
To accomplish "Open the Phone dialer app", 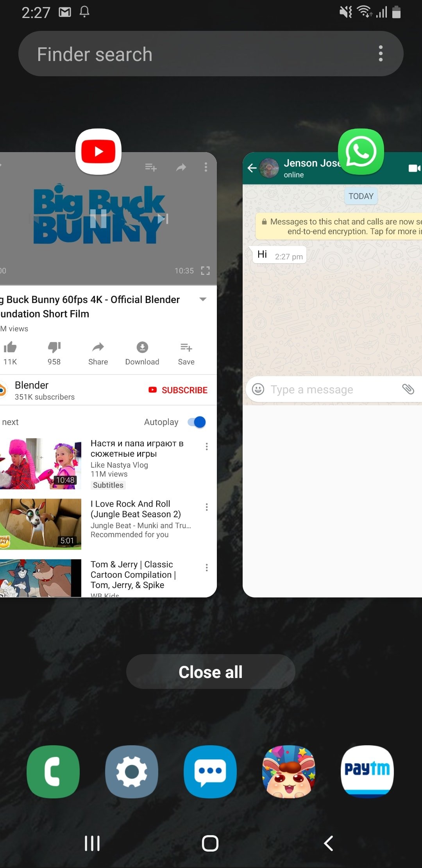I will (x=53, y=771).
